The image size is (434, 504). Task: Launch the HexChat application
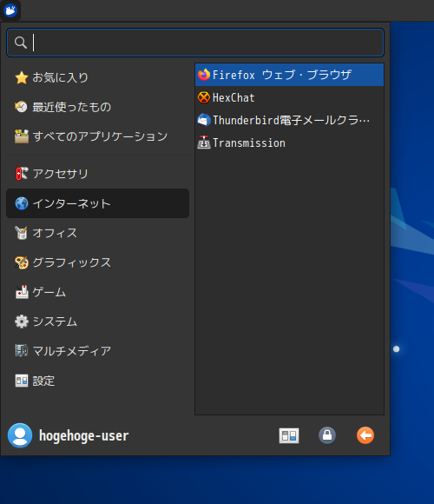[289, 97]
